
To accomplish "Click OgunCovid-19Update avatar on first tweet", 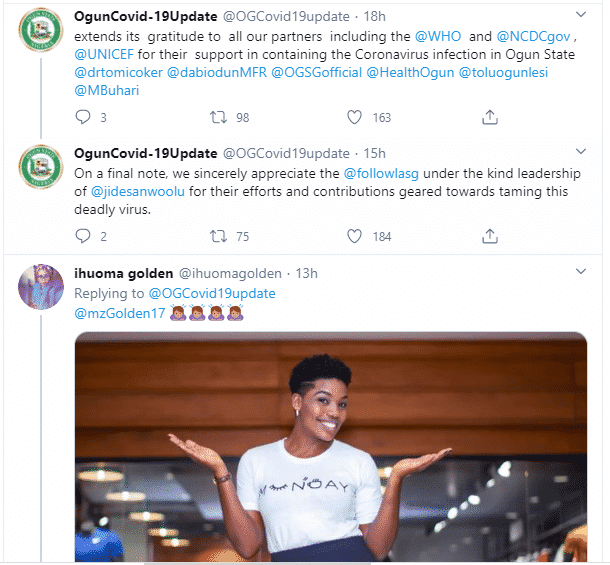I will pyautogui.click(x=40, y=36).
